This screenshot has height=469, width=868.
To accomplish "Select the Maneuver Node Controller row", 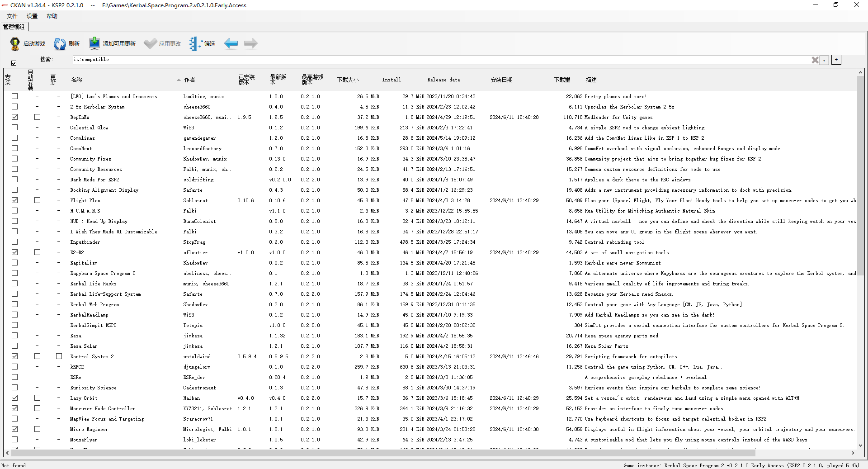I will click(x=430, y=408).
